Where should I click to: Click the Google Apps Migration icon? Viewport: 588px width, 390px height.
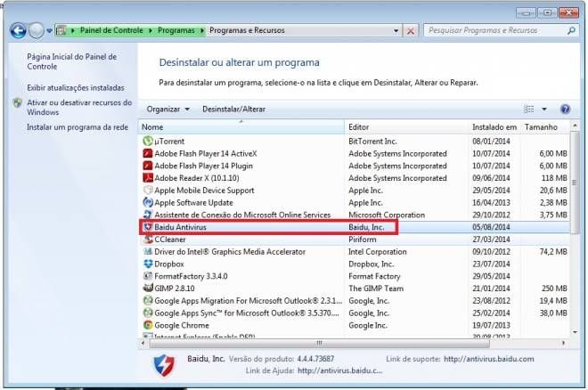pyautogui.click(x=148, y=300)
